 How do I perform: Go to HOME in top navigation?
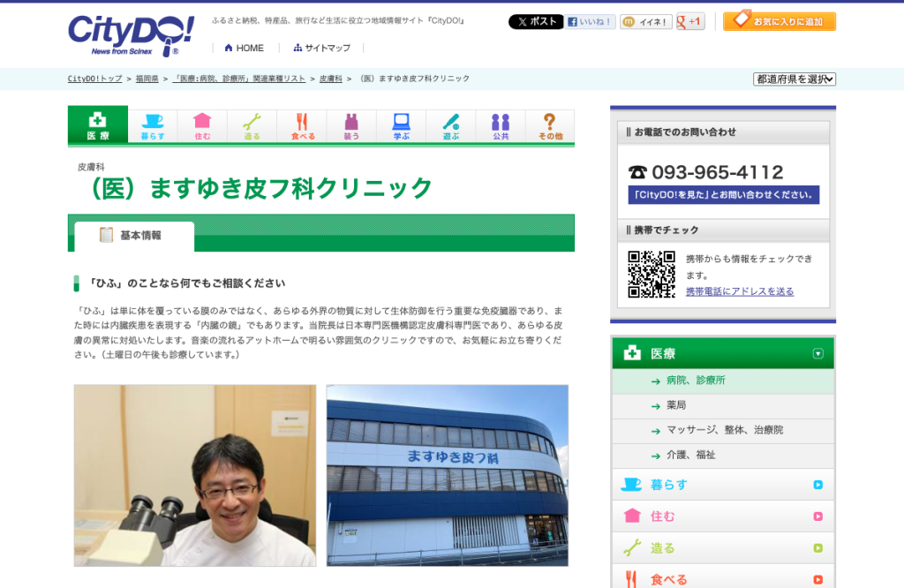(244, 48)
